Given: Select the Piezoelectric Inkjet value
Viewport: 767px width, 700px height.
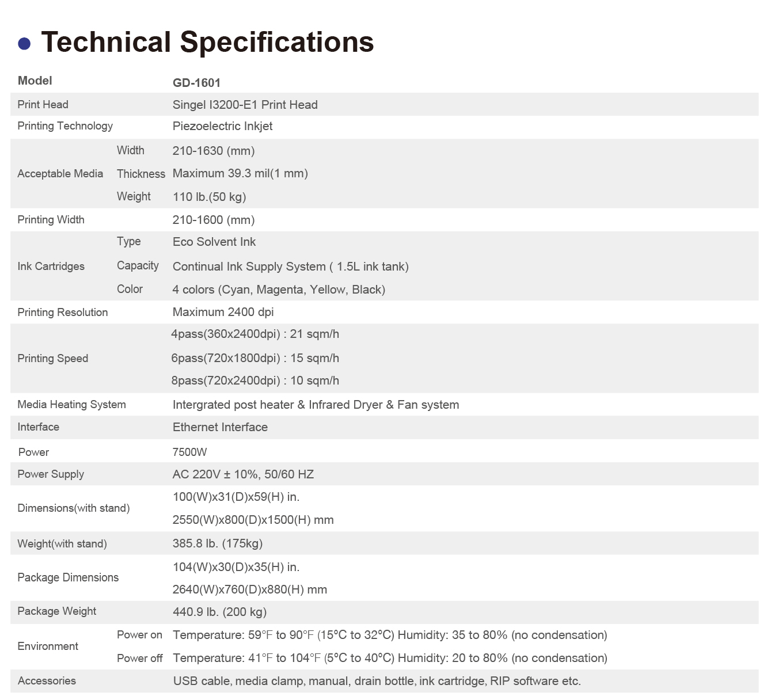Looking at the screenshot, I should pyautogui.click(x=222, y=126).
